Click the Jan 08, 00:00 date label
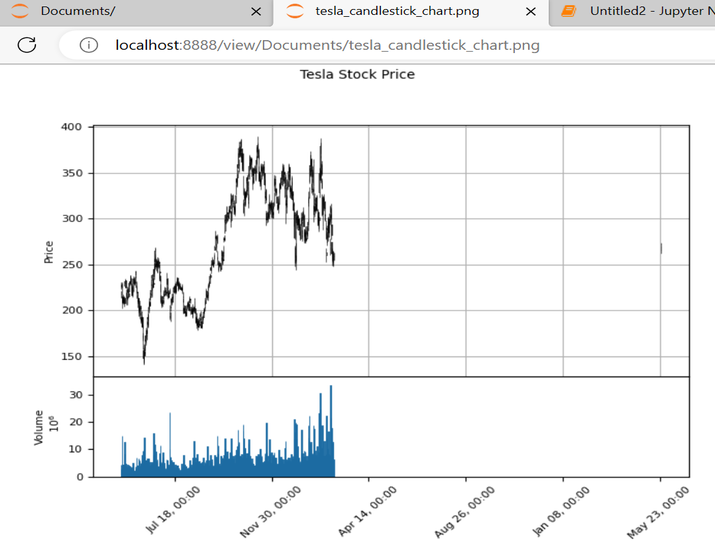Screen dimensions: 715x550 click(561, 511)
